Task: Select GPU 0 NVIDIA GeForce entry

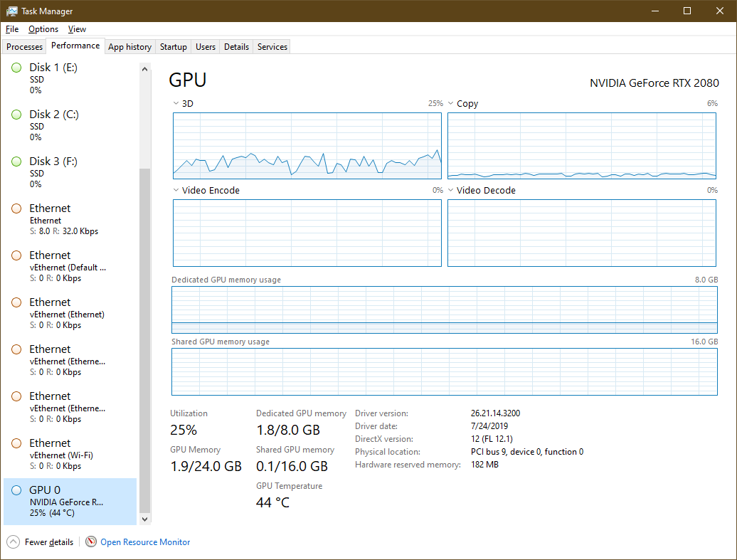Action: tap(70, 501)
